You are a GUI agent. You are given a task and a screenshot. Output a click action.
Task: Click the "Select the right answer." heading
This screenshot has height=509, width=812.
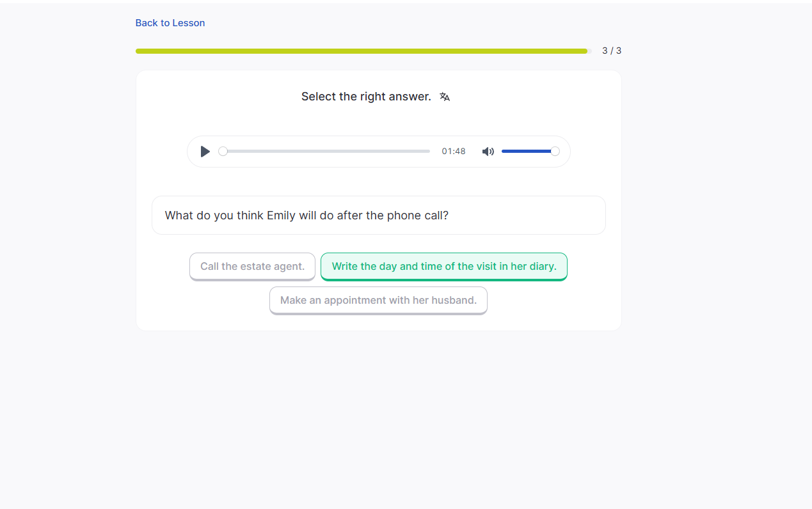(x=366, y=97)
